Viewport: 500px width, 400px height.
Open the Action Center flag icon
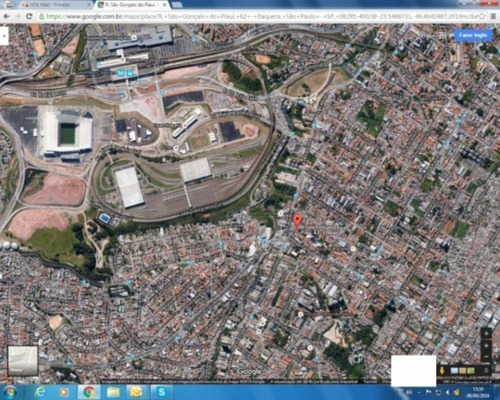pyautogui.click(x=429, y=392)
